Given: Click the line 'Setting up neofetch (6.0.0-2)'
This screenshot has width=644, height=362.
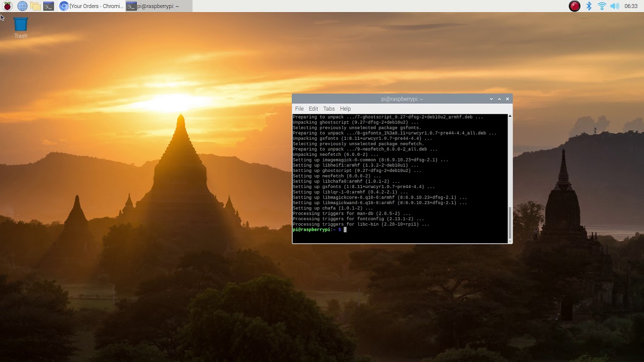Looking at the screenshot, I should point(336,176).
